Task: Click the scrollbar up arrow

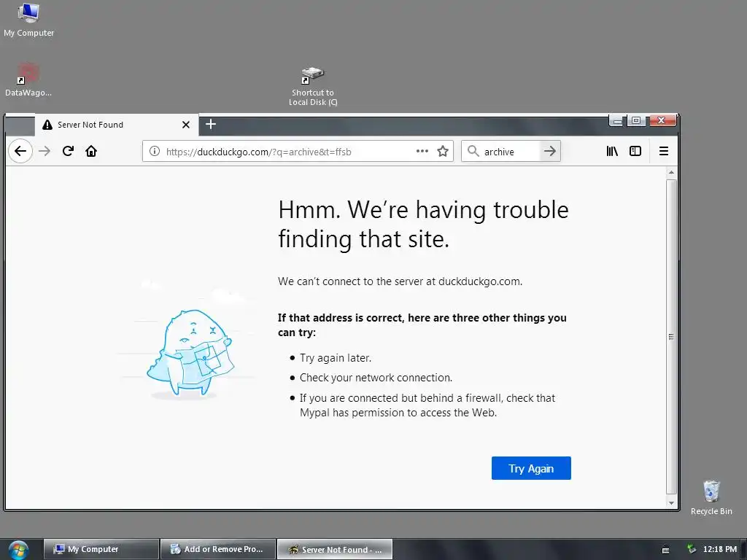Action: (671, 172)
